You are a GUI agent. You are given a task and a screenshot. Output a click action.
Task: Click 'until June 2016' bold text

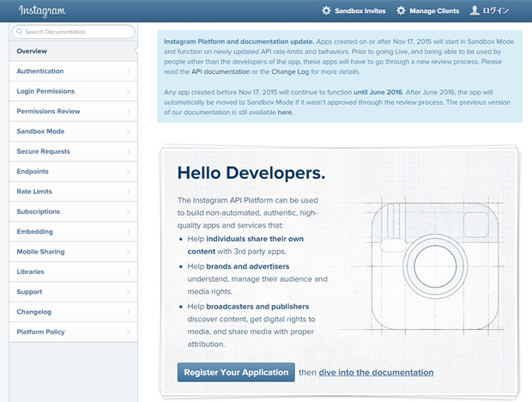[378, 92]
